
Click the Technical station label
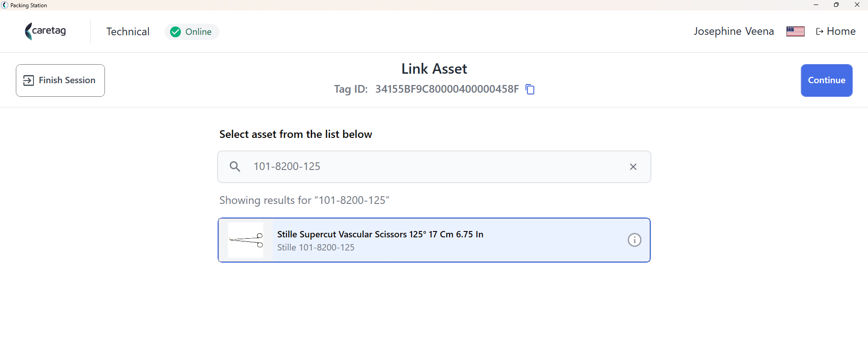click(128, 32)
